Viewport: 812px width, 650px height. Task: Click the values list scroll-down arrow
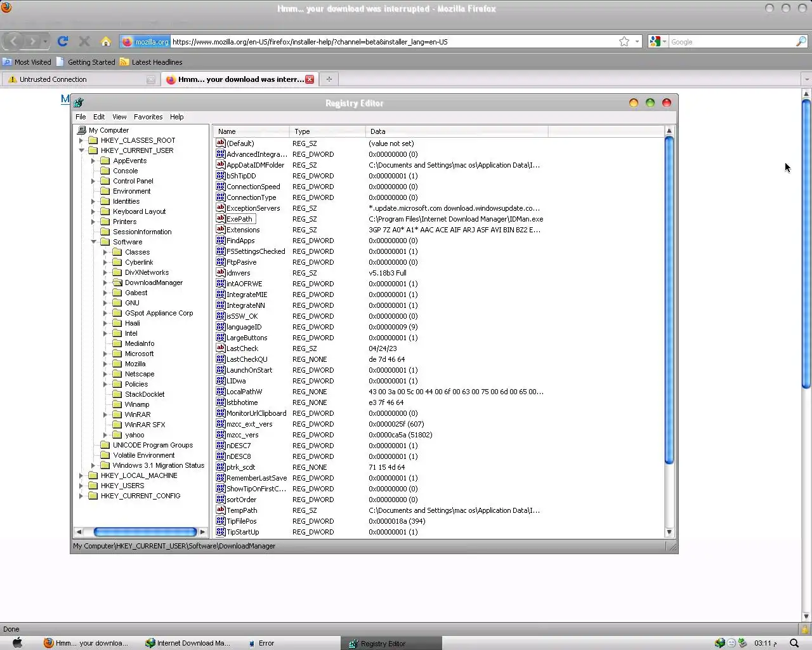[669, 533]
